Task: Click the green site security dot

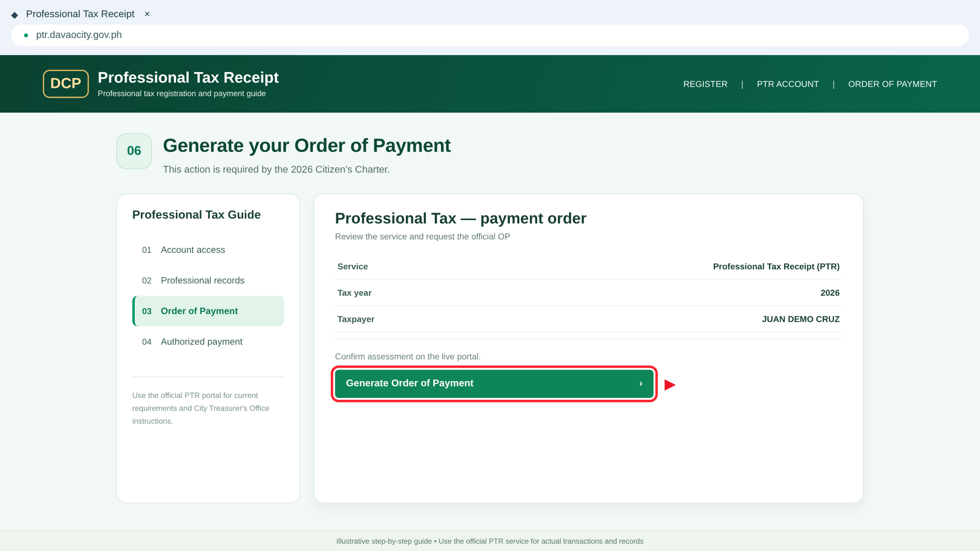Action: (x=26, y=35)
